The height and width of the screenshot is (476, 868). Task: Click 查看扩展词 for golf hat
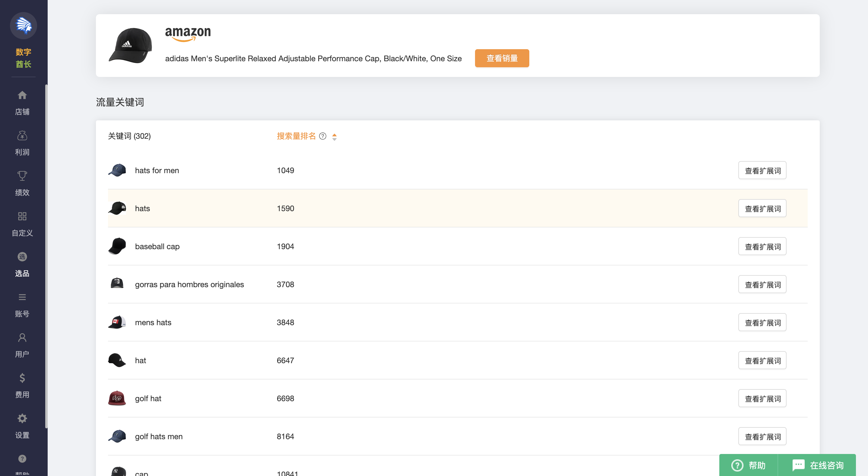tap(762, 398)
